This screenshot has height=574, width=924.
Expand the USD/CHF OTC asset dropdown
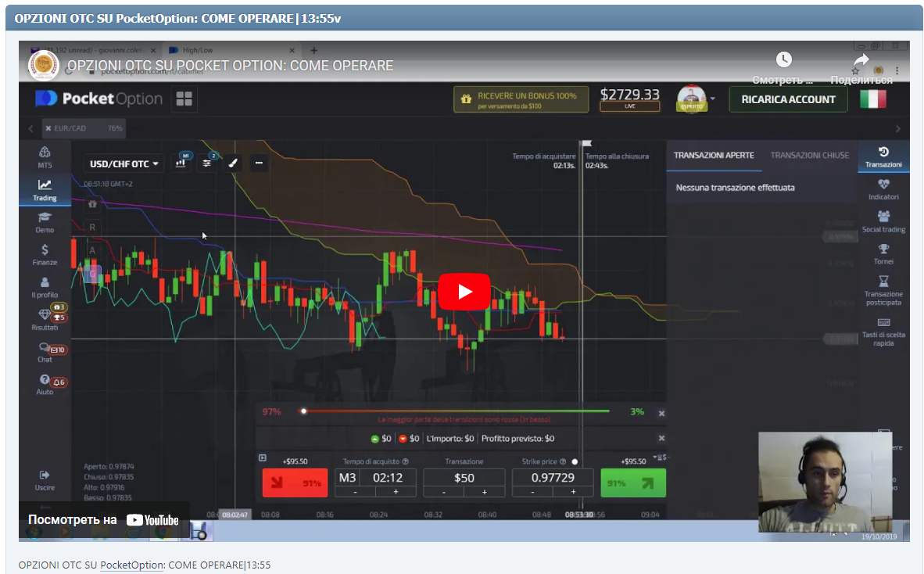coord(124,163)
